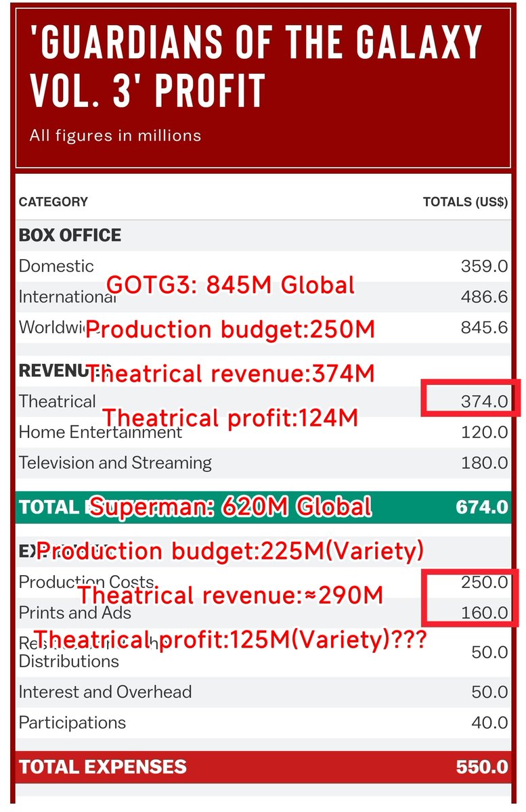
Task: Click the 'Theatrical revenue:≈290M' annotation
Action: tap(230, 595)
